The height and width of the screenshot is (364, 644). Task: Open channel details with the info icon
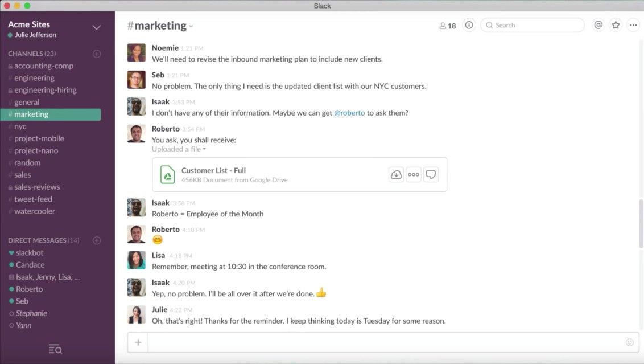click(468, 24)
